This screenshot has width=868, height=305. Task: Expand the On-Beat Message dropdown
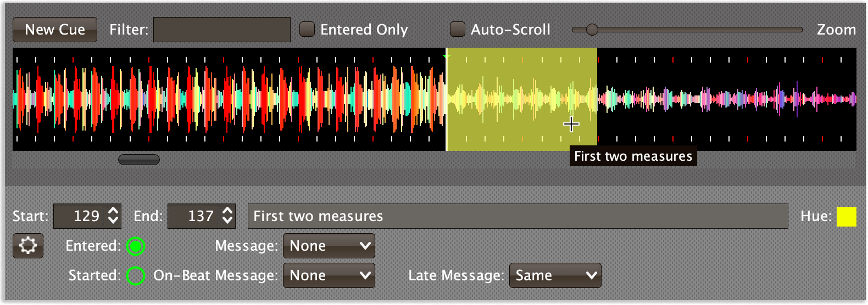[x=329, y=275]
